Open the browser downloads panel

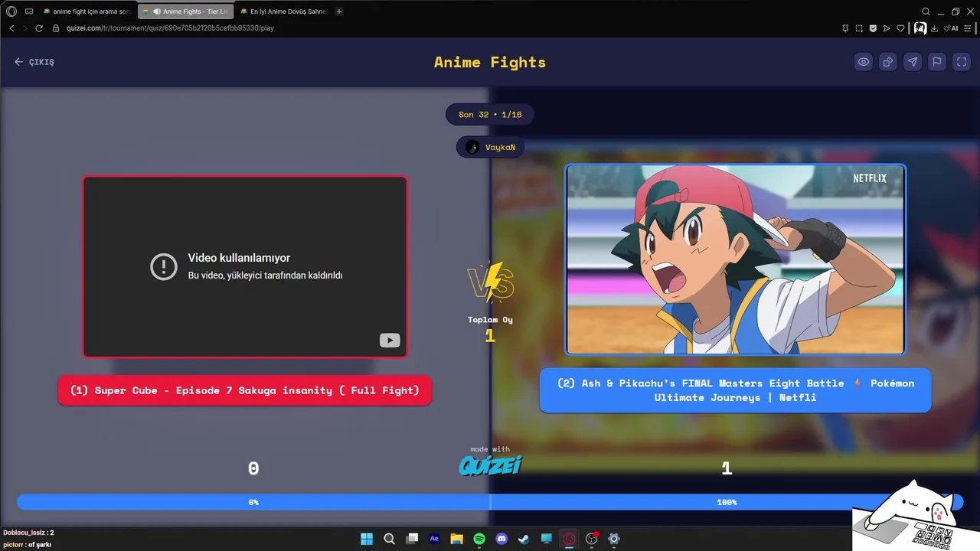coord(934,28)
